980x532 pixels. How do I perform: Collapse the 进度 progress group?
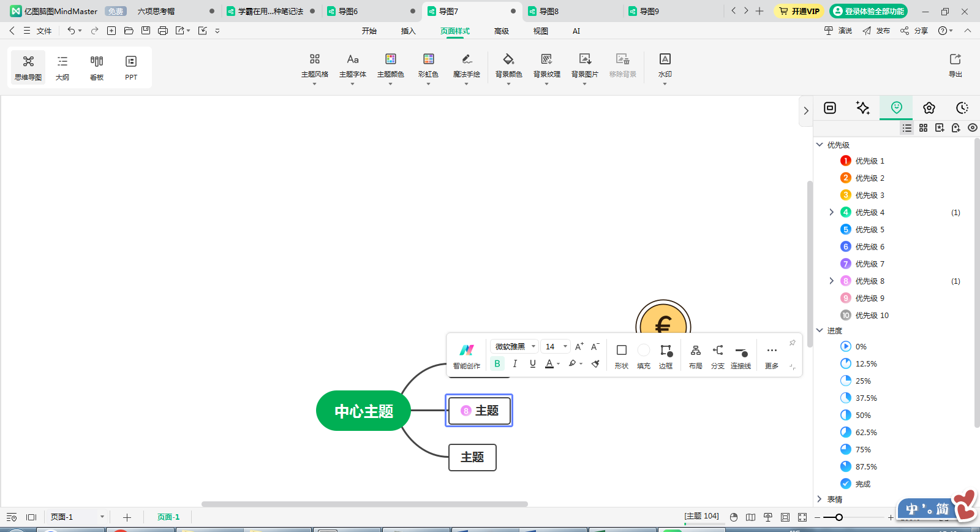pos(820,330)
